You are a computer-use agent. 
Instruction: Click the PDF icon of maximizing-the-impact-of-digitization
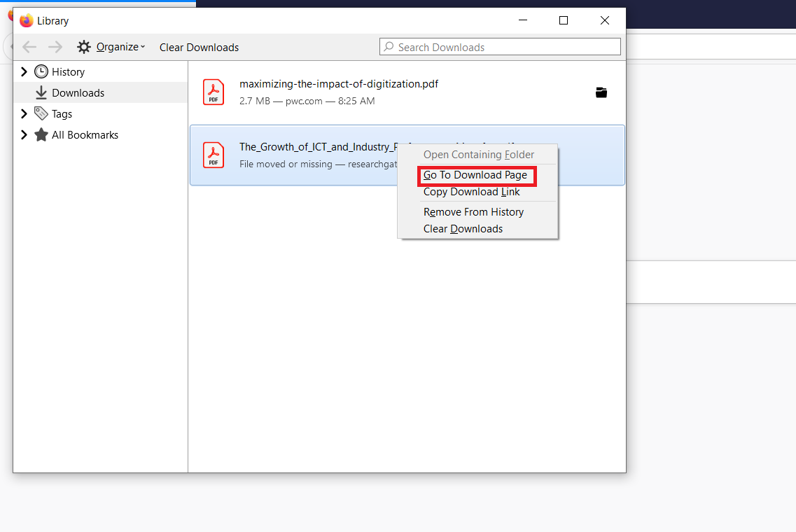point(214,92)
